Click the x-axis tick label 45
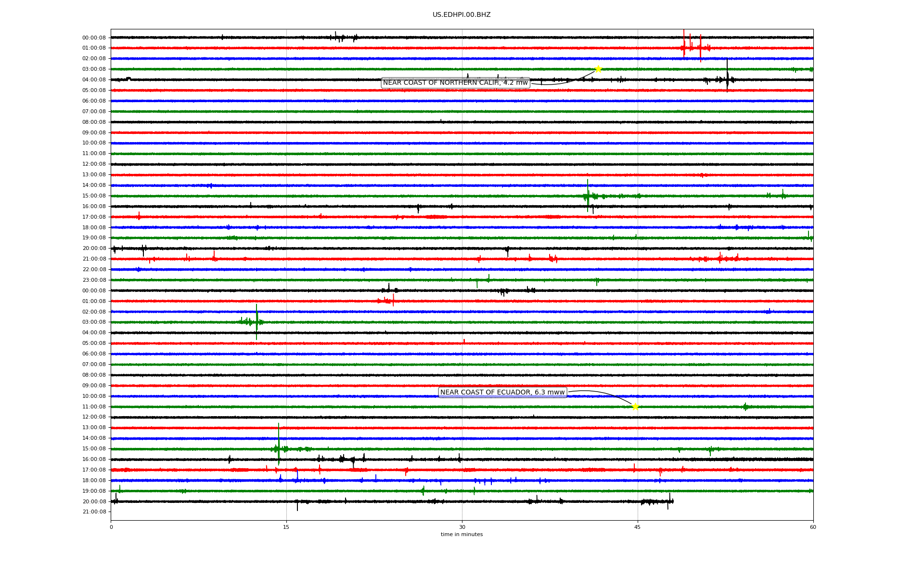 click(638, 527)
